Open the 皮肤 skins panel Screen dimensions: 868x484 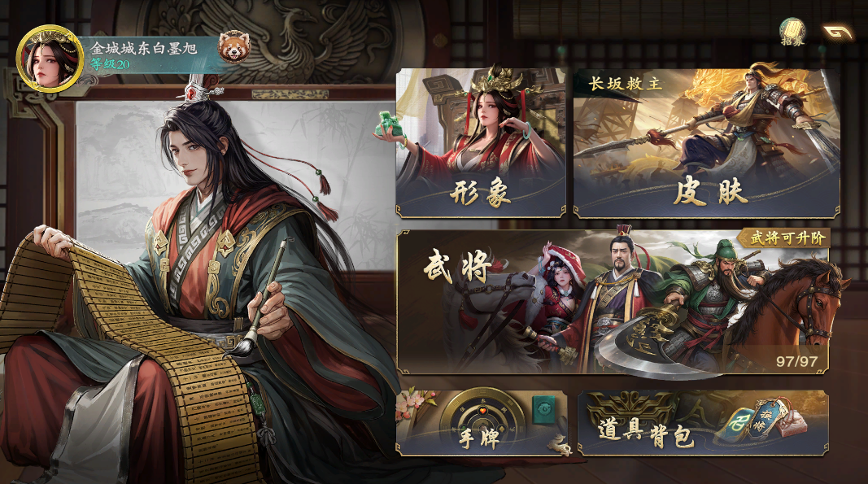click(706, 143)
